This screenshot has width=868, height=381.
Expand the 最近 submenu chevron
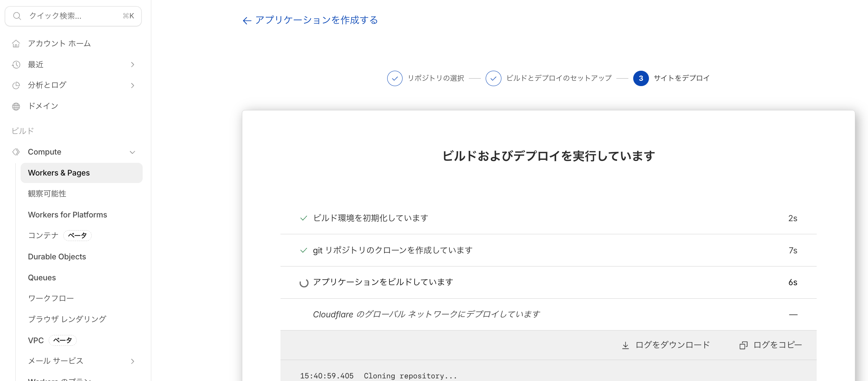coord(133,65)
